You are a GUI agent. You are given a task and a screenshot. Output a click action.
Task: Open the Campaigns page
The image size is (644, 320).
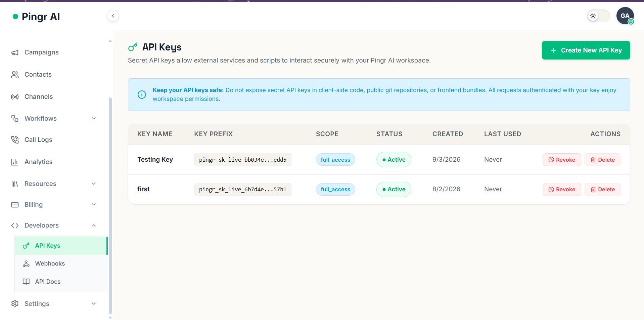[x=42, y=52]
